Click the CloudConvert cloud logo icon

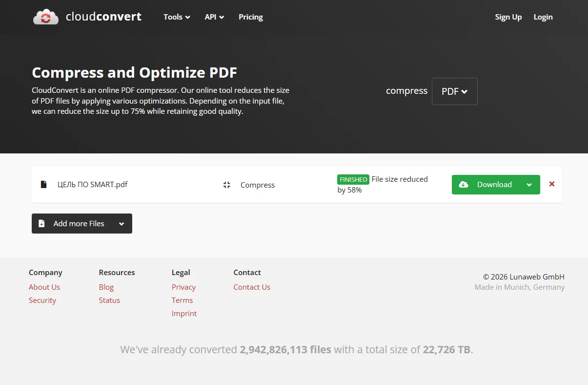pyautogui.click(x=45, y=17)
